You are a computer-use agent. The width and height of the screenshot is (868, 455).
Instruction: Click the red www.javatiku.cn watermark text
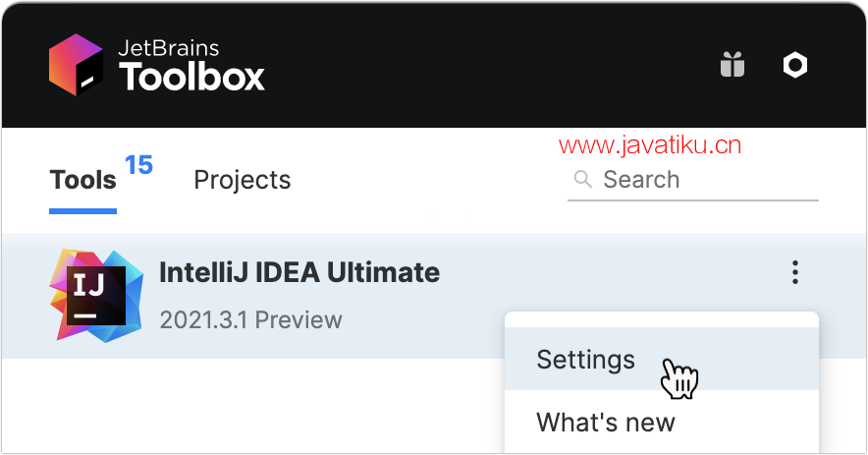pyautogui.click(x=650, y=145)
